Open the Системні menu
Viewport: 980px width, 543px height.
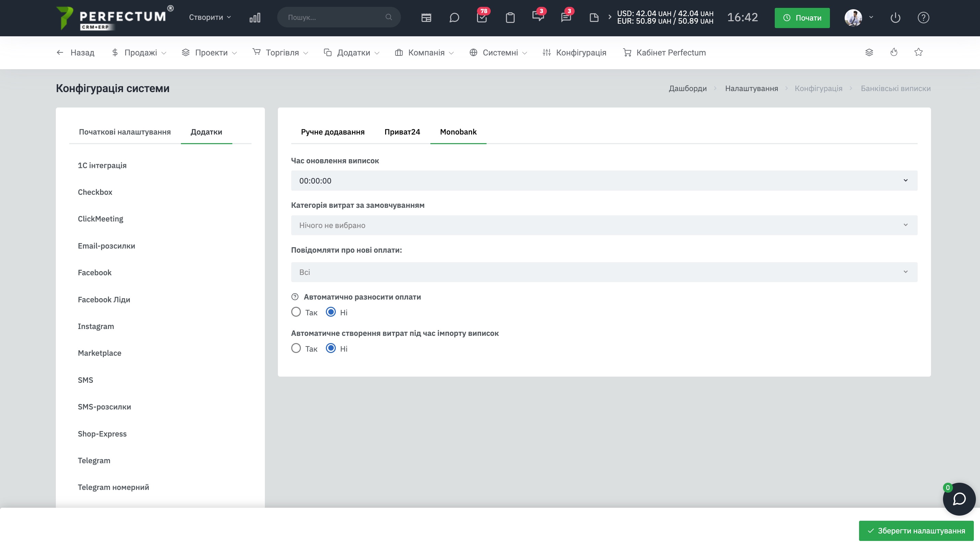(x=498, y=52)
